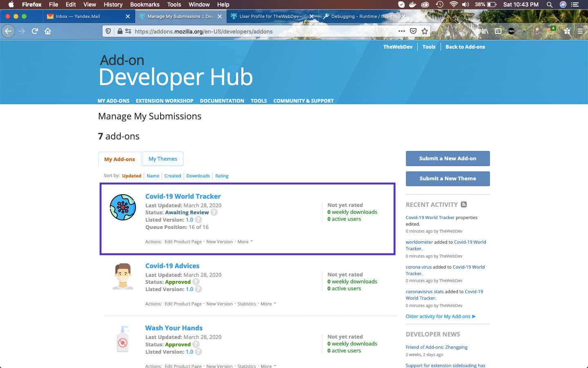Subscribe to Recent Activity RSS feed
588x368 pixels.
[463, 204]
